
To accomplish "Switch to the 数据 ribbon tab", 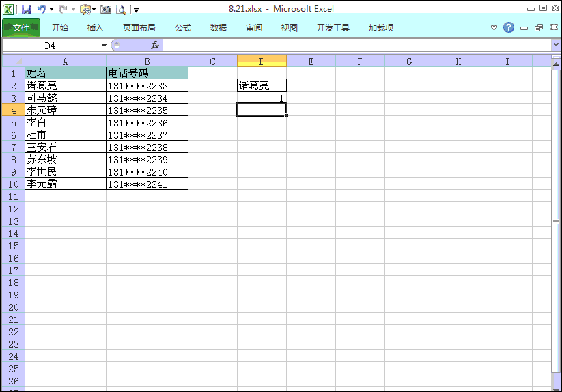I will [219, 27].
